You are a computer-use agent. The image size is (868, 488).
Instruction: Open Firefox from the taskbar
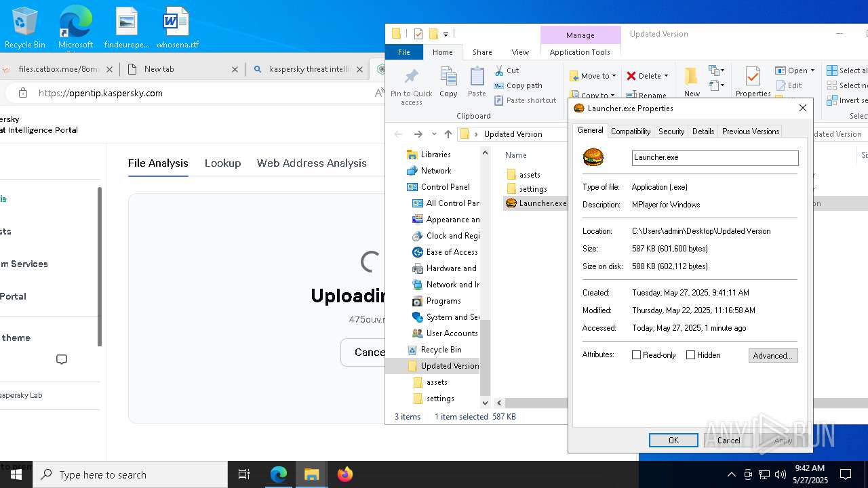tap(344, 474)
